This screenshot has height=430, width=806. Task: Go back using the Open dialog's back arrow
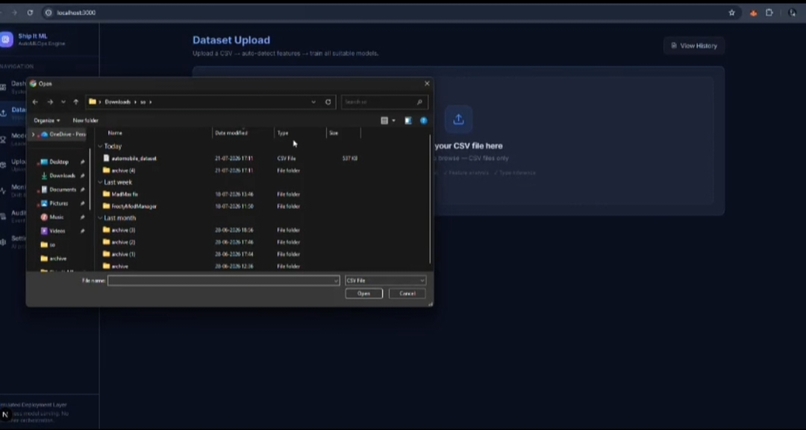pyautogui.click(x=35, y=102)
